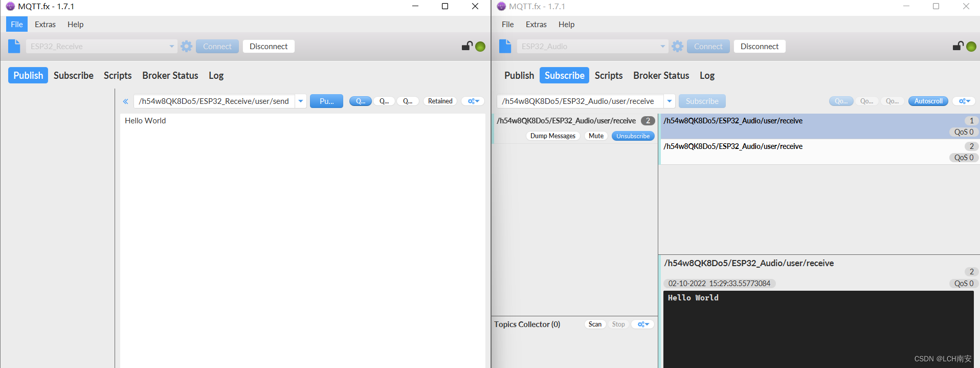Select the Subscribe tab in the right window
This screenshot has height=368, width=980.
564,75
